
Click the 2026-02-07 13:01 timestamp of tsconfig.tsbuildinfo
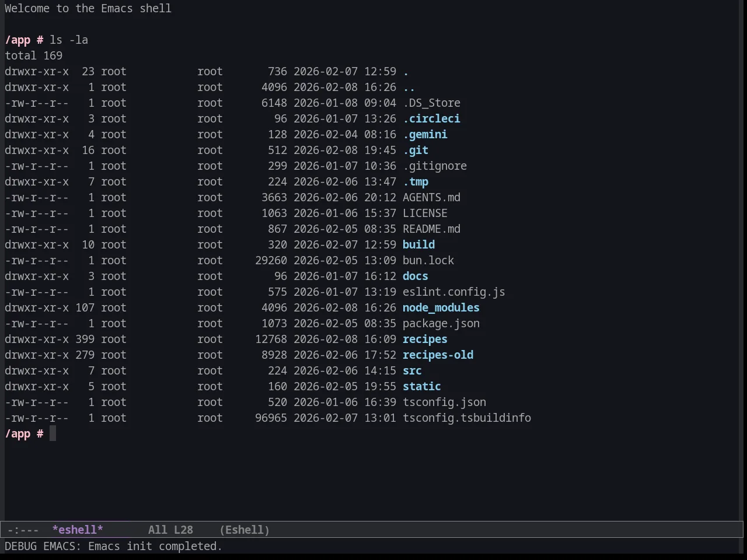[345, 418]
